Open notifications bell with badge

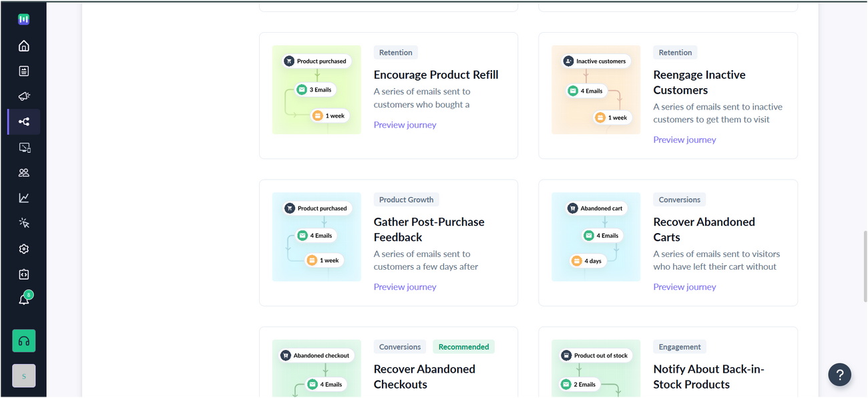(24, 298)
